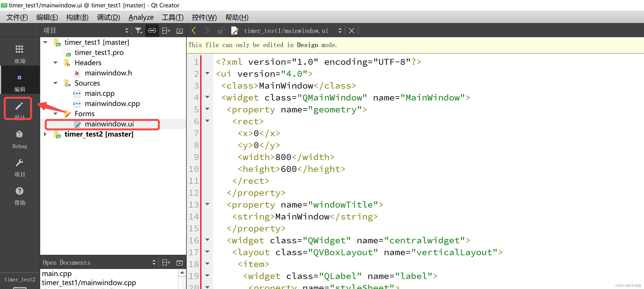644x289 pixels.
Task: Collapse the Sources folder
Action: coord(55,83)
